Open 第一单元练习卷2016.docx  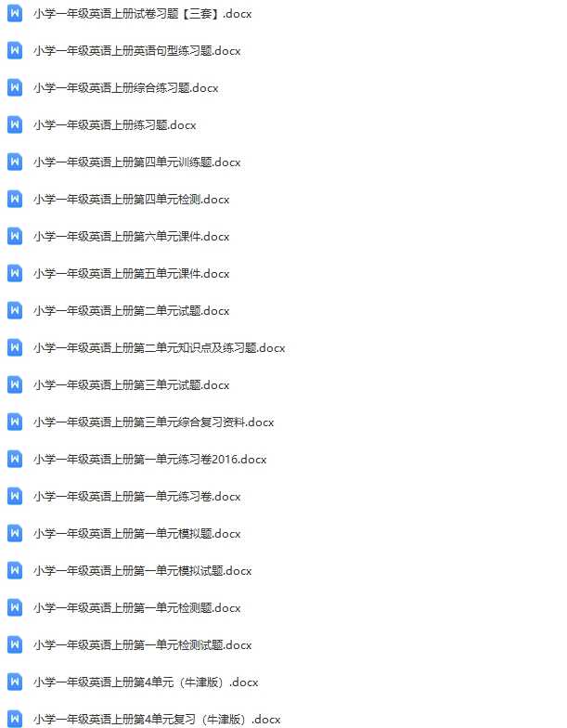pos(150,459)
